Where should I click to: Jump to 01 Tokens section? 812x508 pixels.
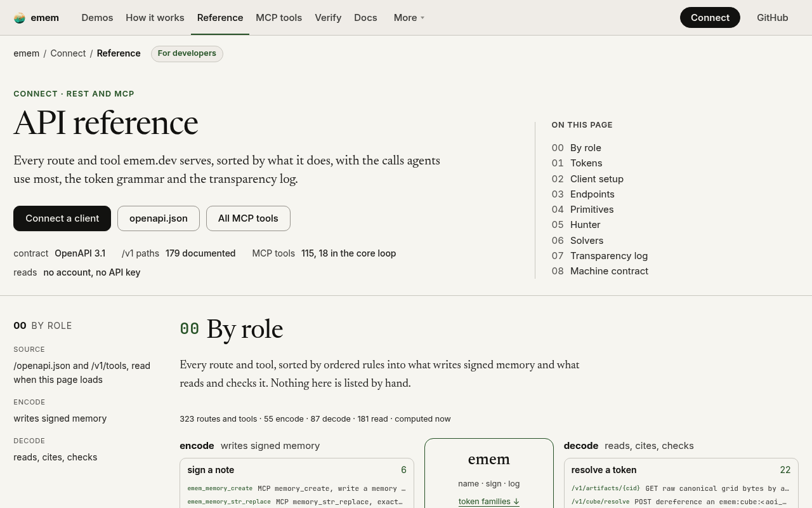[x=577, y=163]
